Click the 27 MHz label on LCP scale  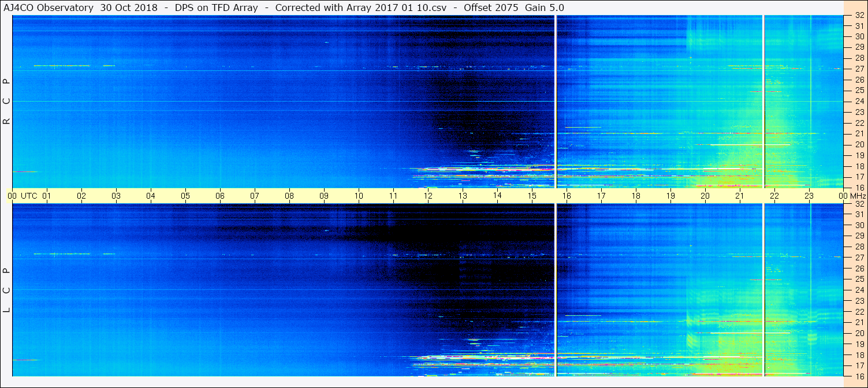[x=859, y=258]
